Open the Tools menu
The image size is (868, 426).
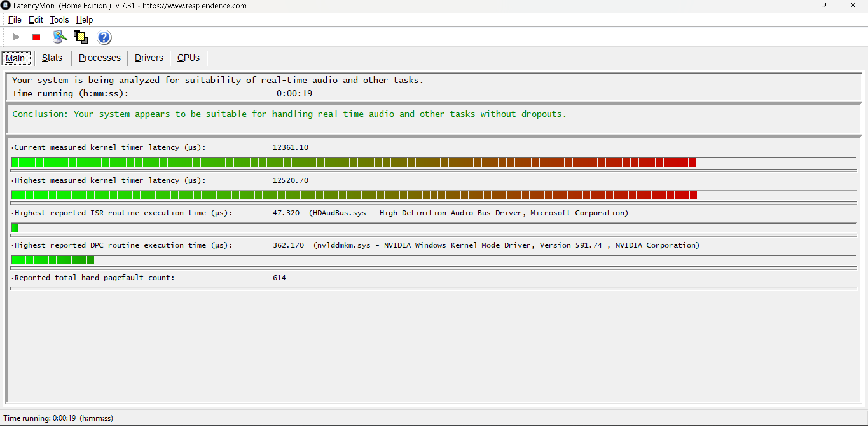pos(59,20)
